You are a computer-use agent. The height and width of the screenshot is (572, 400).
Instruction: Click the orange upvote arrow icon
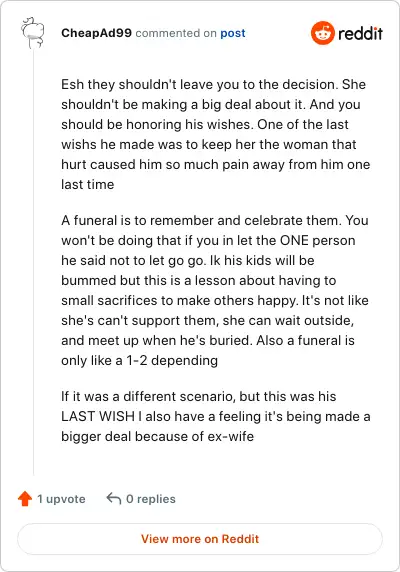point(25,499)
